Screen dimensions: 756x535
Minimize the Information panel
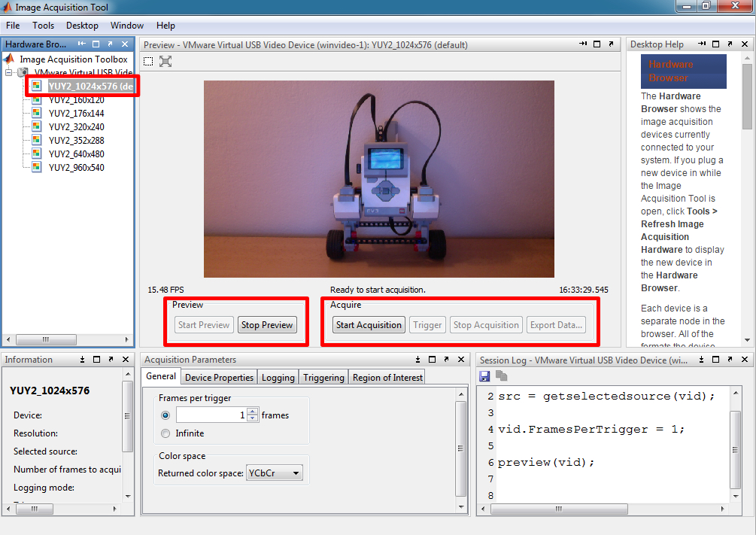point(83,360)
